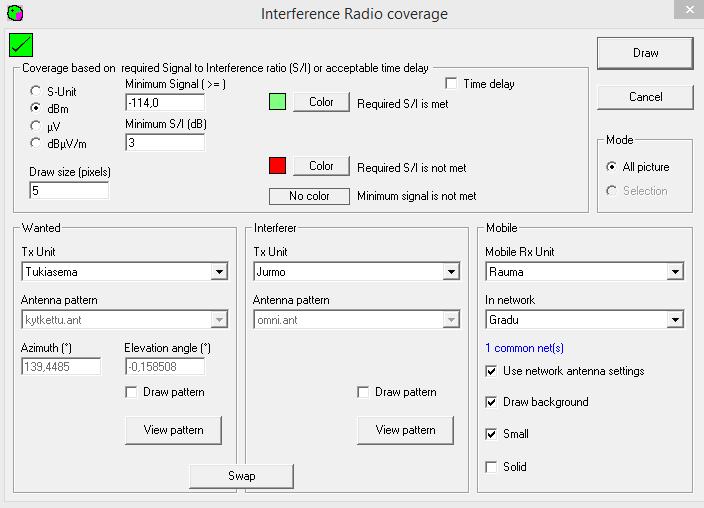
Task: Click the Elevation angle value field
Action: pos(165,367)
